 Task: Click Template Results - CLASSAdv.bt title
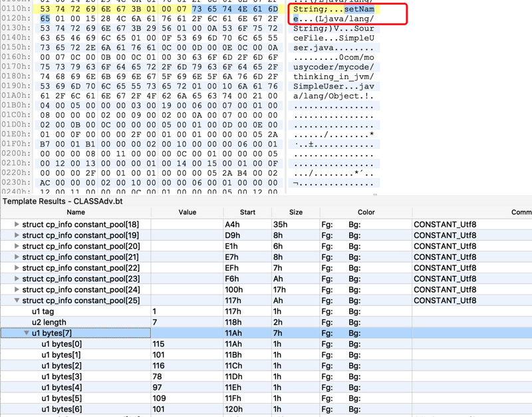click(63, 202)
